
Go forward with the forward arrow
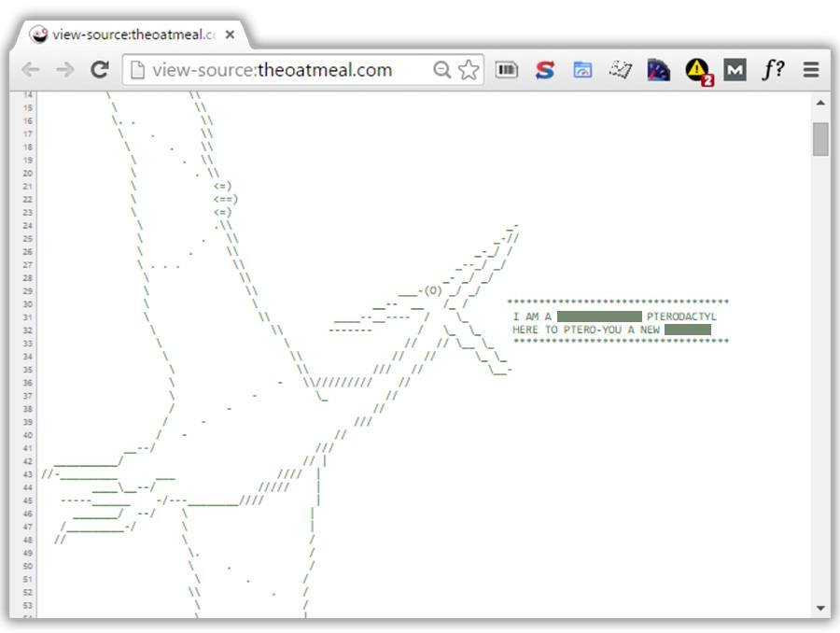click(65, 70)
